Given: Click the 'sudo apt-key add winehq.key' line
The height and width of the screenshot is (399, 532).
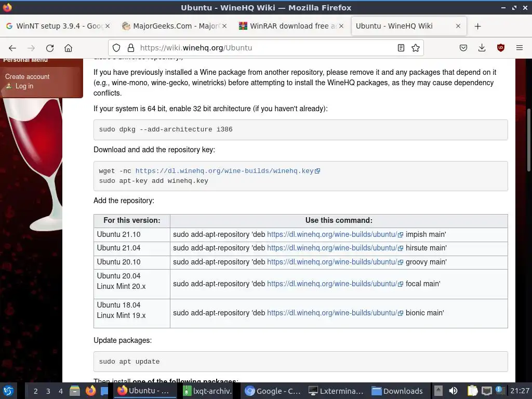Looking at the screenshot, I should click(x=153, y=181).
